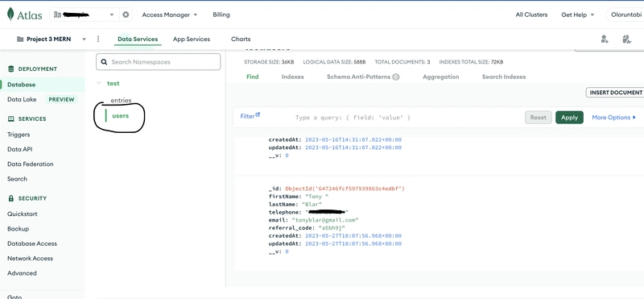Collapse the test database tree node
This screenshot has width=644, height=299.
click(98, 83)
